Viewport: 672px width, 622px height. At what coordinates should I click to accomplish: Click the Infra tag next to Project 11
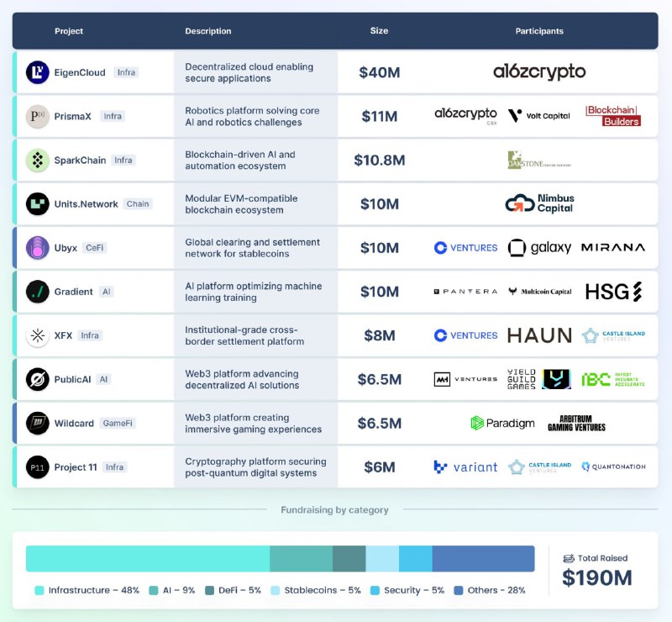pos(114,467)
